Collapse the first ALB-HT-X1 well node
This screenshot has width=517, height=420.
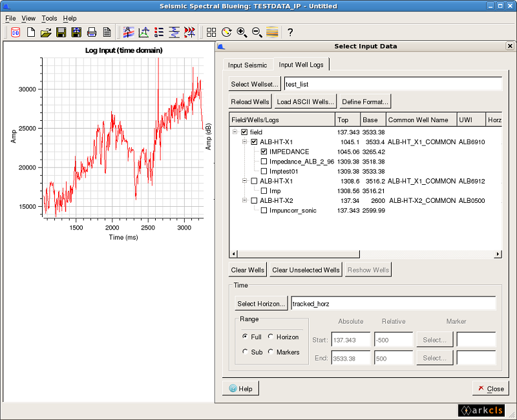tap(244, 142)
